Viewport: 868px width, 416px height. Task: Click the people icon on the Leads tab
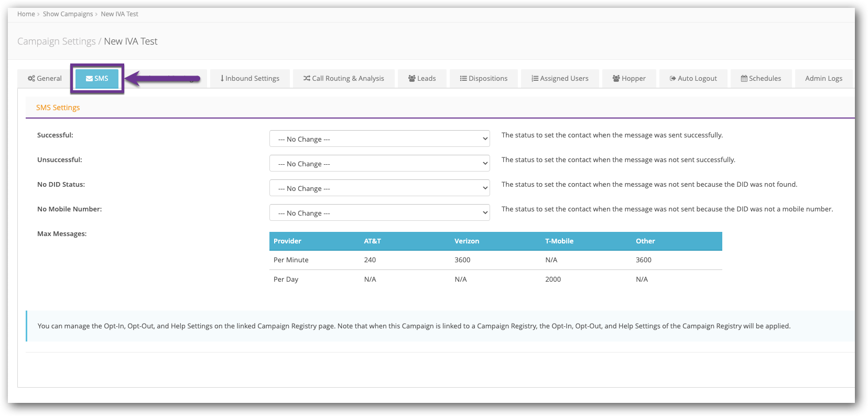click(412, 79)
